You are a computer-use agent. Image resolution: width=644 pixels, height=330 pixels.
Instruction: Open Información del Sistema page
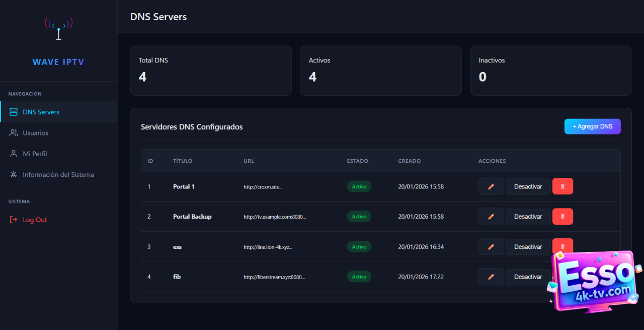58,175
